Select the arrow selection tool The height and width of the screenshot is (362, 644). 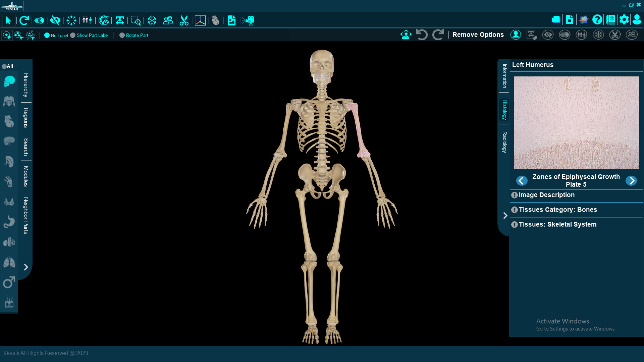pyautogui.click(x=8, y=20)
